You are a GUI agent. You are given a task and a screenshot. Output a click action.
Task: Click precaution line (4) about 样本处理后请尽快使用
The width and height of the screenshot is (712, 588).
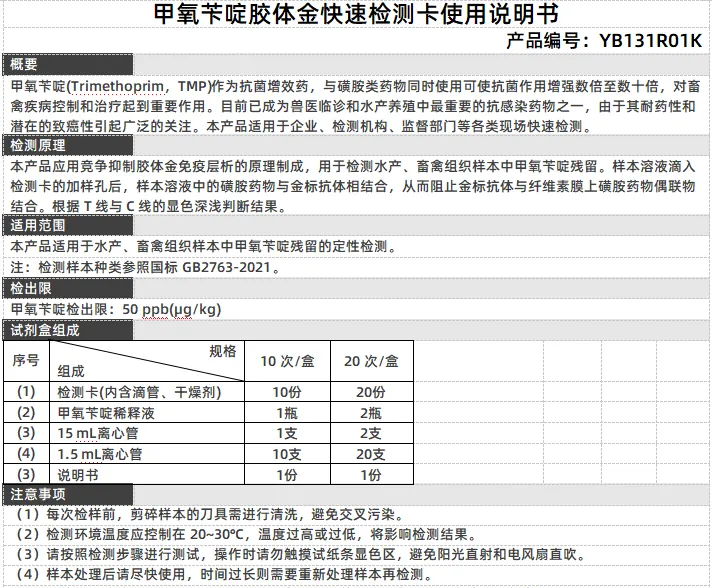(x=225, y=574)
